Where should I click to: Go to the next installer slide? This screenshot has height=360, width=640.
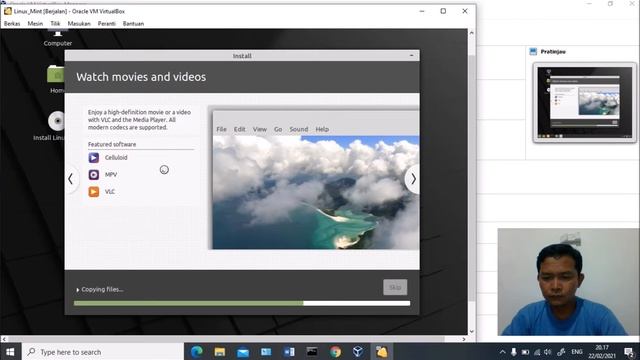tap(413, 179)
